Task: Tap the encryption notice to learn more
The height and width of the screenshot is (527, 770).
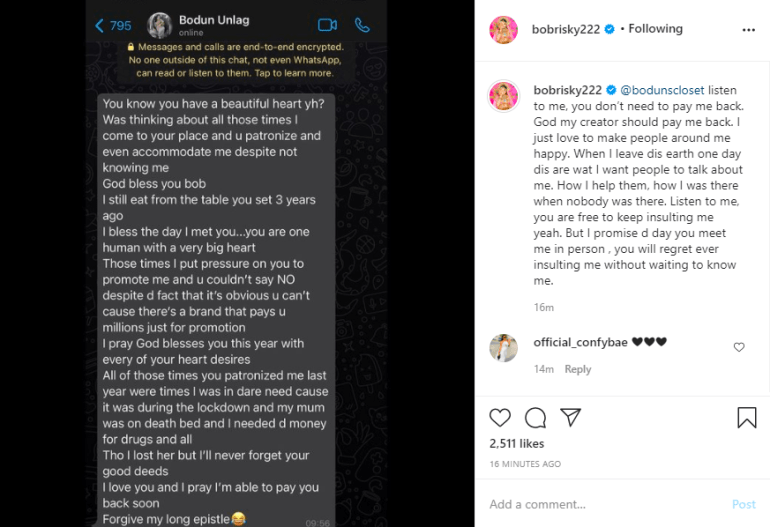Action: click(236, 60)
